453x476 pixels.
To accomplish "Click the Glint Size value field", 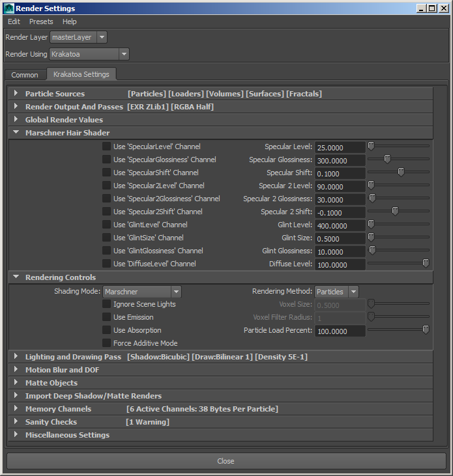I will click(x=340, y=239).
